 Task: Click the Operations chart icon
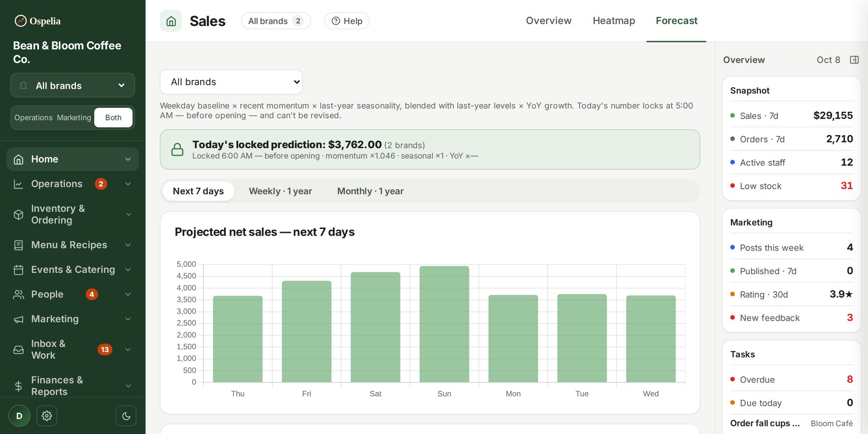[x=19, y=184]
